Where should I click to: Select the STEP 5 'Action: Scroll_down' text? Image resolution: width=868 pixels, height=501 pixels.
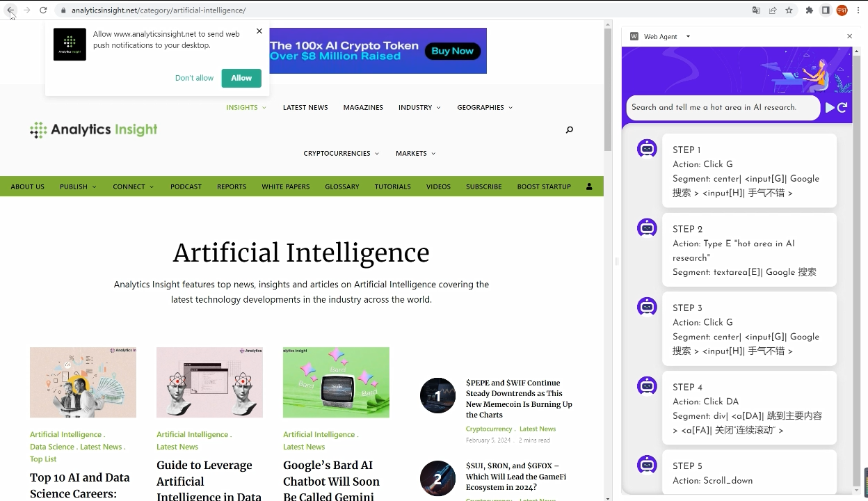(713, 481)
